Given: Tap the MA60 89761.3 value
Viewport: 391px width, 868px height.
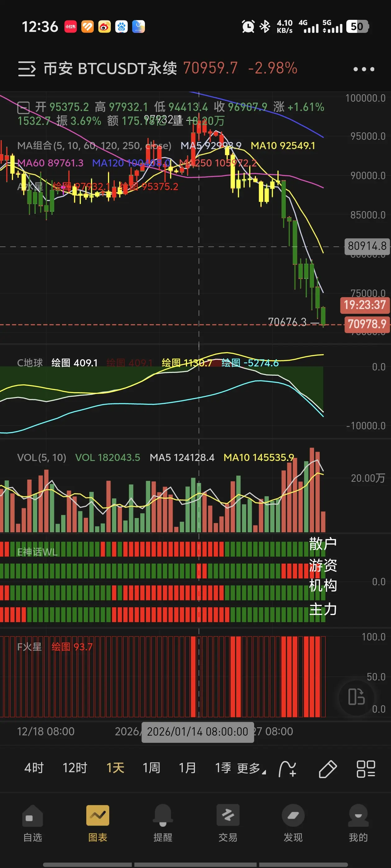Looking at the screenshot, I should 50,163.
